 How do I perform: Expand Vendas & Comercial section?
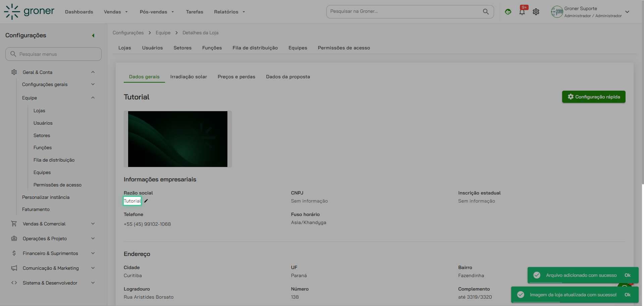(93, 224)
